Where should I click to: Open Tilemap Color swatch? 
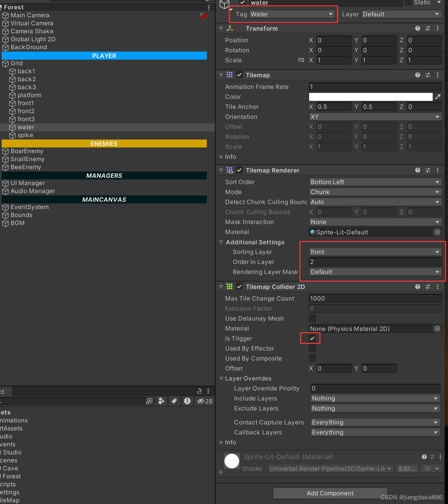pyautogui.click(x=371, y=97)
